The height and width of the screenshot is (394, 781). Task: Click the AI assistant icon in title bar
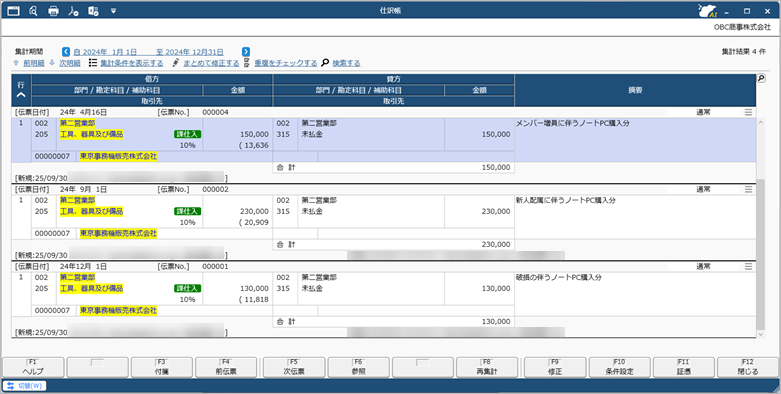(707, 11)
